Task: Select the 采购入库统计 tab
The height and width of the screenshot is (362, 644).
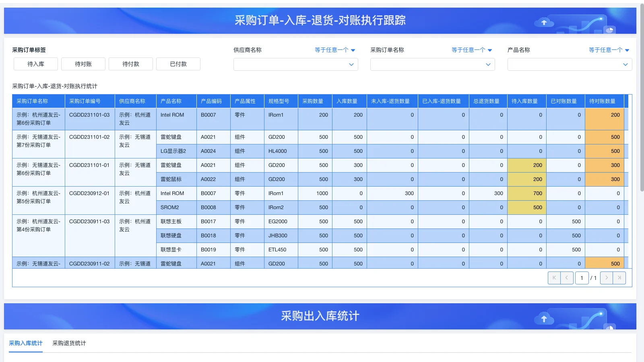Action: point(26,343)
